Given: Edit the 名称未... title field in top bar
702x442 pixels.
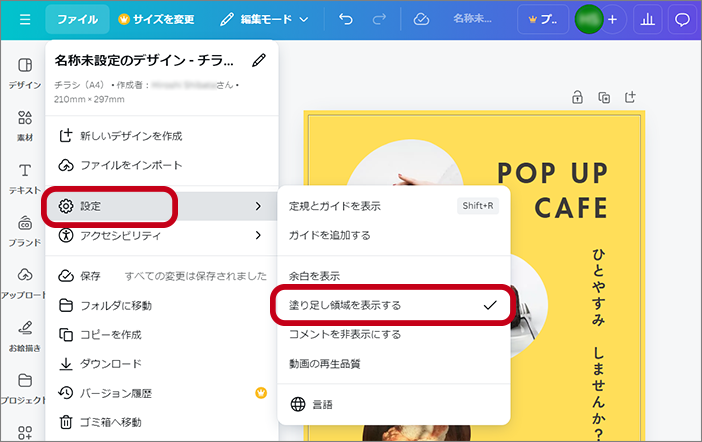Looking at the screenshot, I should (472, 19).
